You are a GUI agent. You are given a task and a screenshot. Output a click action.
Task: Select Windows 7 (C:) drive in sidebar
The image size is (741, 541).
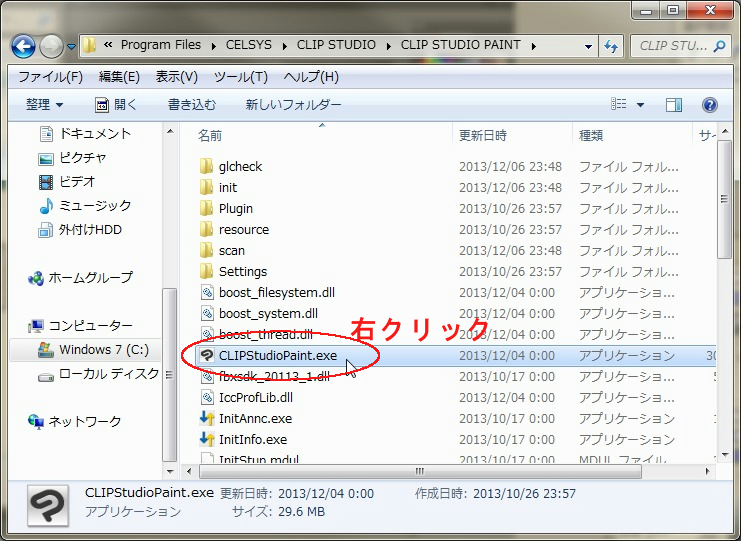coord(103,350)
